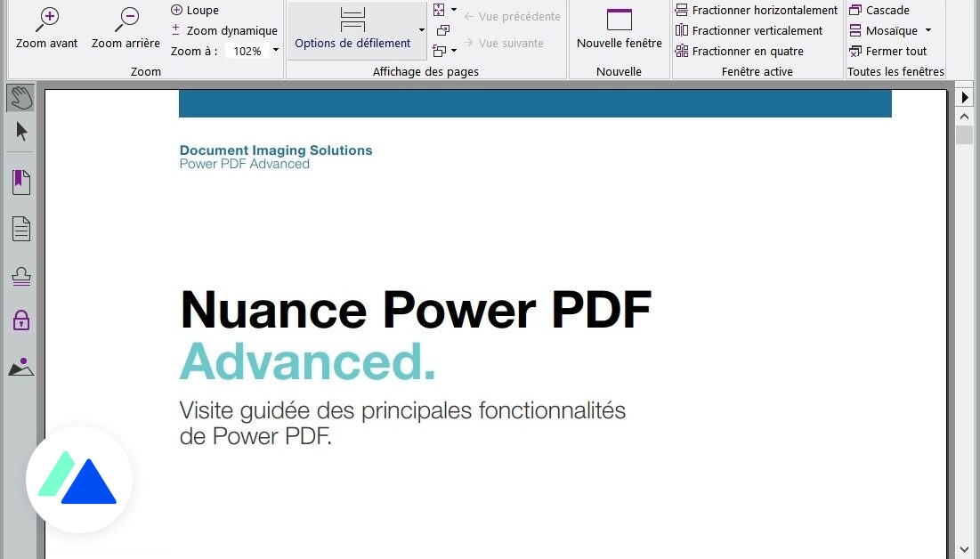Image resolution: width=980 pixels, height=559 pixels.
Task: Open the Bookmarks panel
Action: point(20,182)
